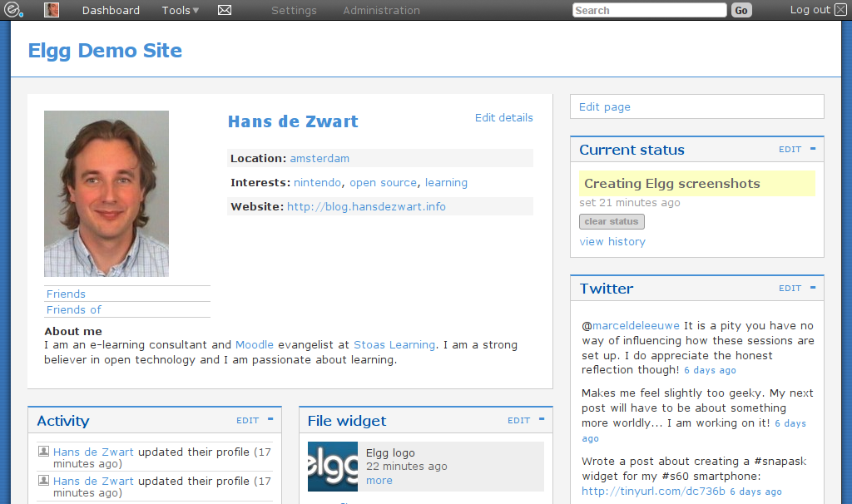Open the nintendo interest tag
852x504 pixels.
tap(317, 182)
